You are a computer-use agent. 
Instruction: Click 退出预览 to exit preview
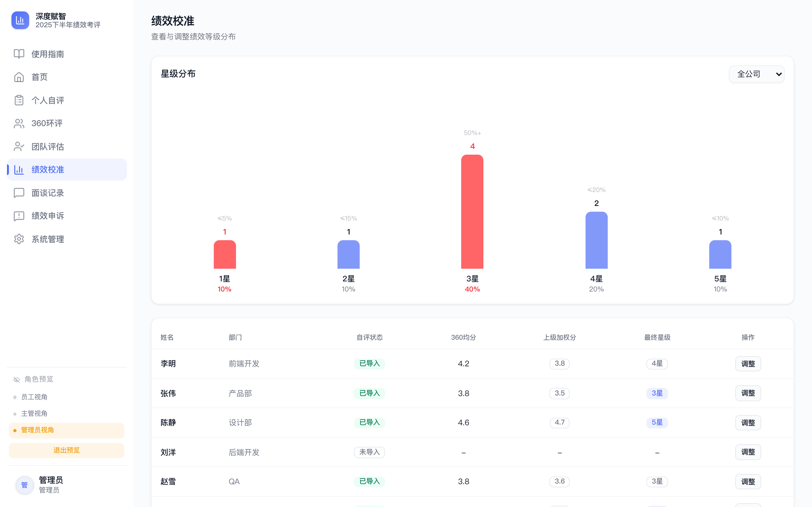(66, 450)
